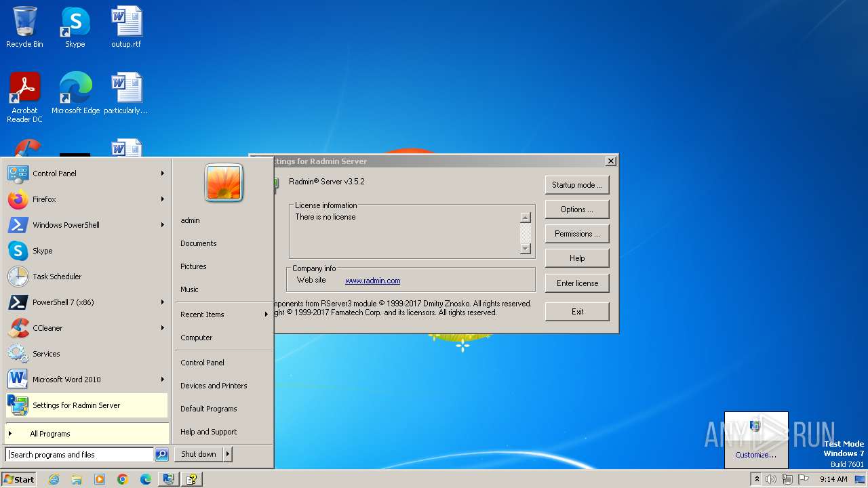Open Computer from Start menu
868x488 pixels.
pyautogui.click(x=197, y=338)
